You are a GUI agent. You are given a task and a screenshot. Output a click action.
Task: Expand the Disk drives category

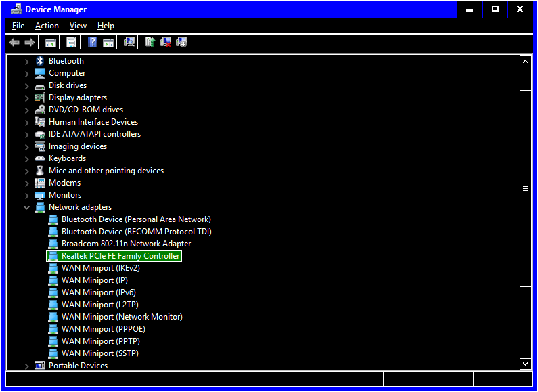point(27,86)
